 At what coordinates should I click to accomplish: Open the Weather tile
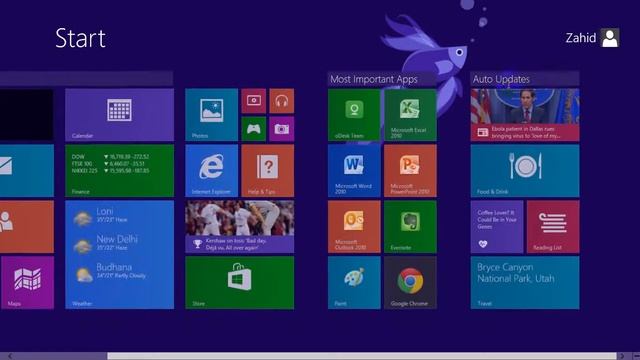tap(119, 254)
